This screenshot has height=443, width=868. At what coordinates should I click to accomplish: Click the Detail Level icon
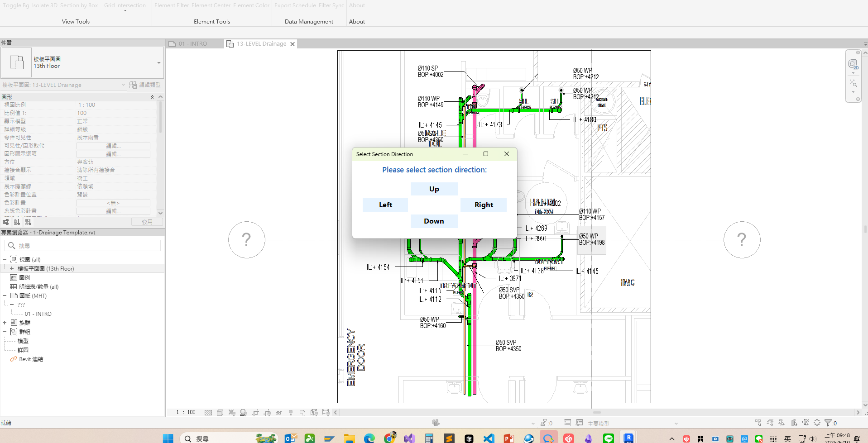(x=208, y=412)
